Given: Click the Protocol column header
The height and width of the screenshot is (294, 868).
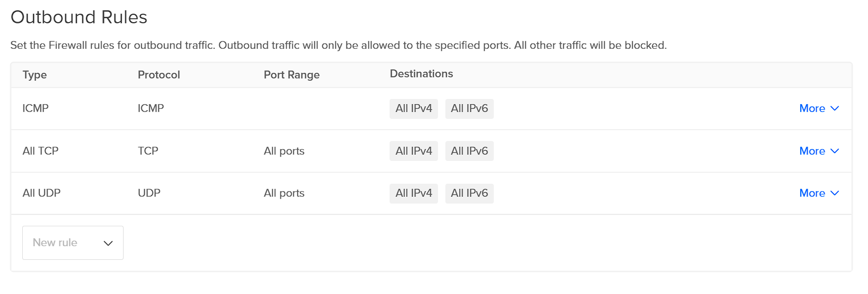Looking at the screenshot, I should tap(159, 75).
